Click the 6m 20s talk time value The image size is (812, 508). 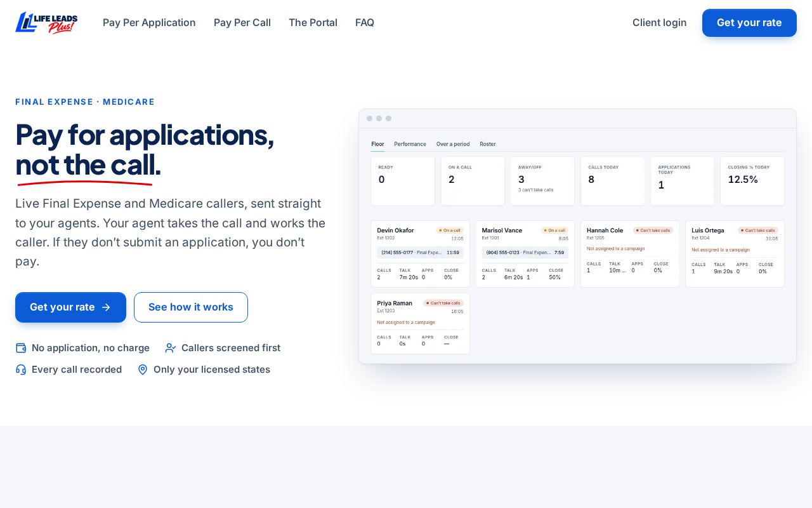point(514,277)
